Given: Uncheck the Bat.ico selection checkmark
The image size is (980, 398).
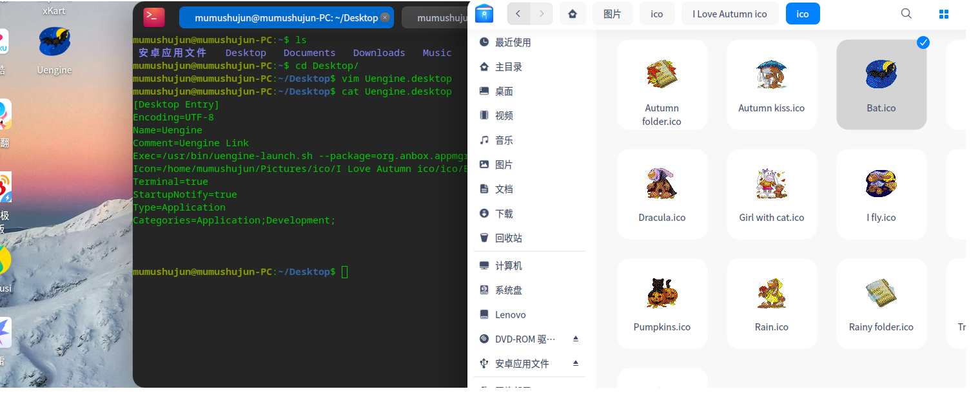Looking at the screenshot, I should tap(923, 43).
